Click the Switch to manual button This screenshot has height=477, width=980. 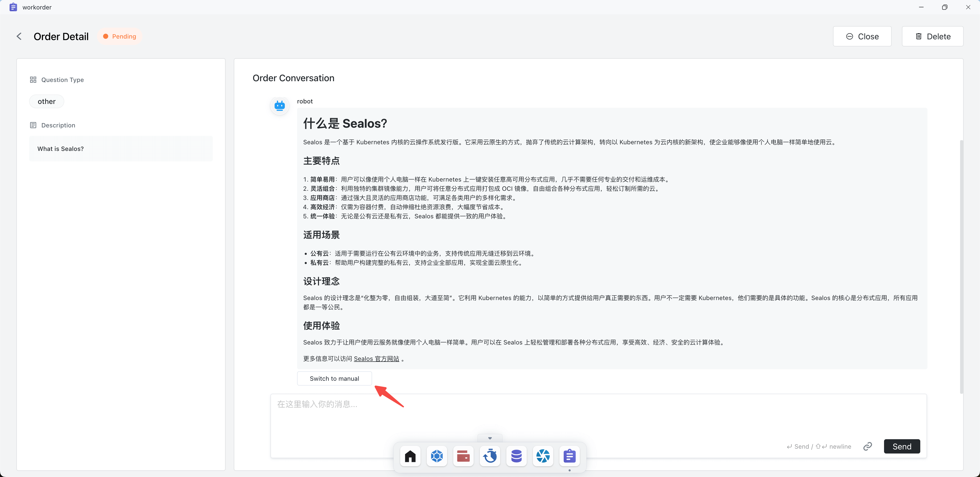(x=334, y=378)
